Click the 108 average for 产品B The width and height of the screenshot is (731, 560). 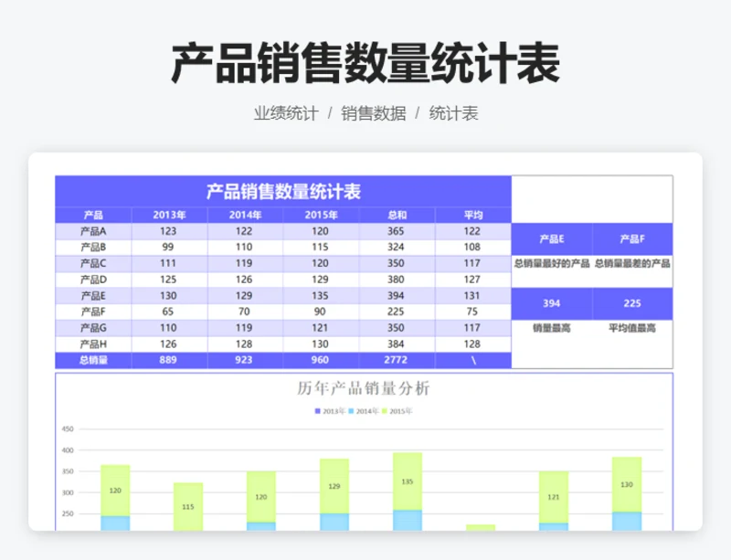472,248
